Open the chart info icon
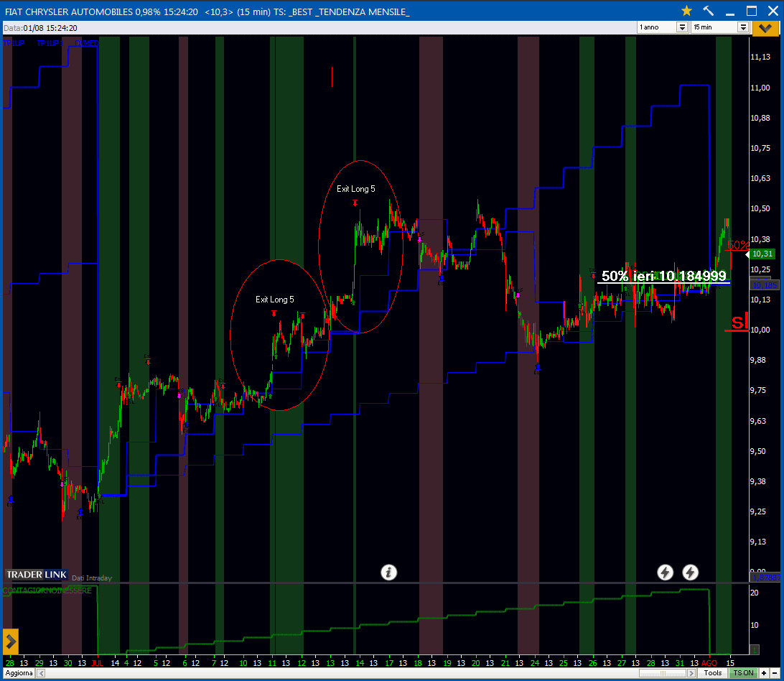 (x=388, y=572)
